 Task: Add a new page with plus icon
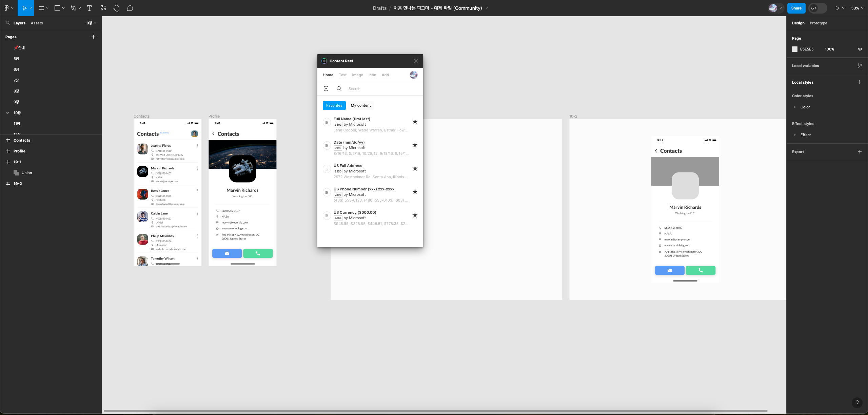(93, 37)
